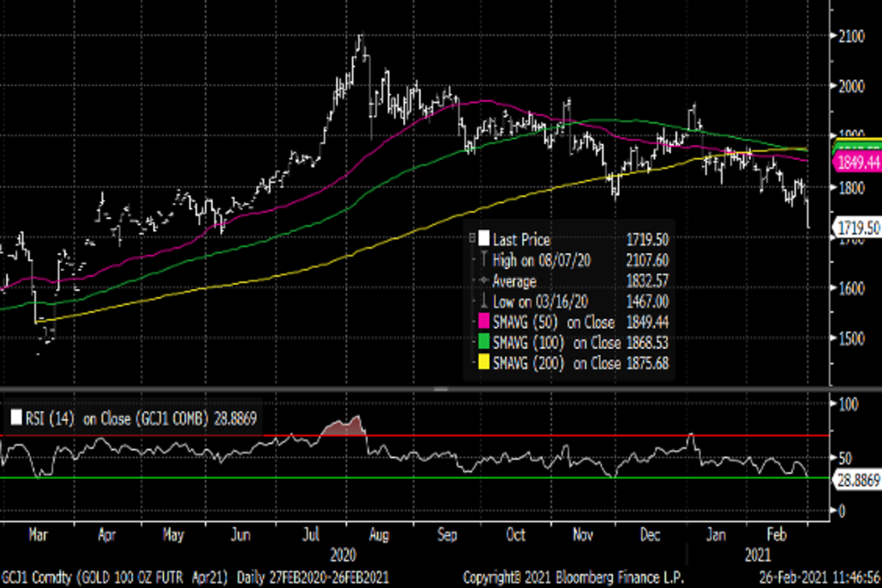Click the pink 1849.44 SMAVG axis tag
The width and height of the screenshot is (882, 588).
pos(857,162)
